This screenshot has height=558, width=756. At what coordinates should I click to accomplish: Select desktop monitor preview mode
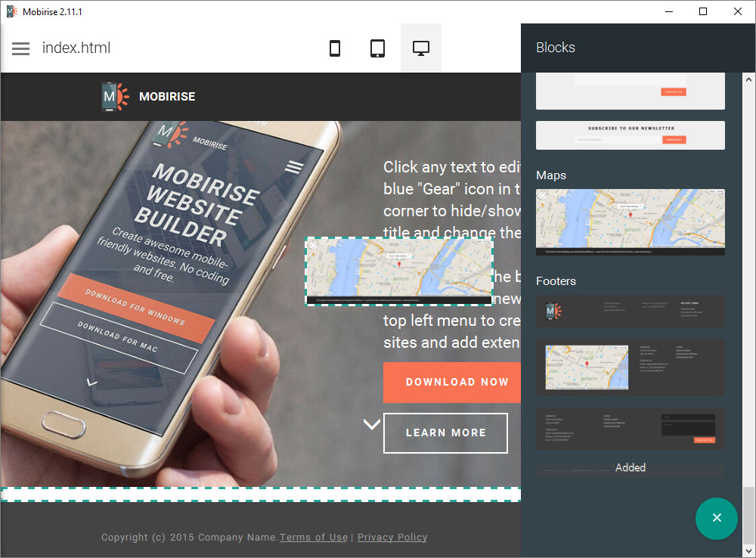pyautogui.click(x=421, y=48)
